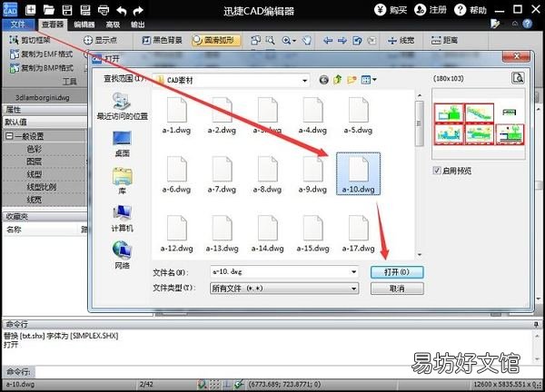Select file a-17.dwg
545x392 pixels.
click(x=359, y=234)
